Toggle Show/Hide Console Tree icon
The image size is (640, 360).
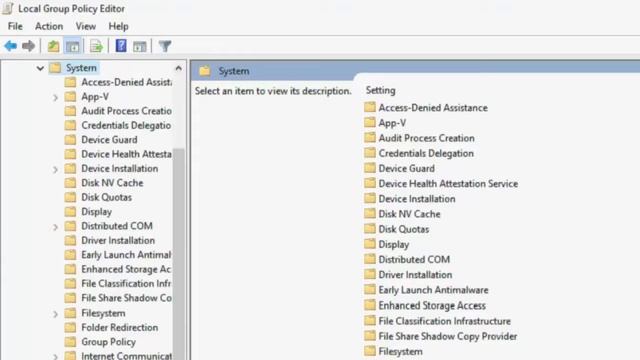click(x=73, y=46)
